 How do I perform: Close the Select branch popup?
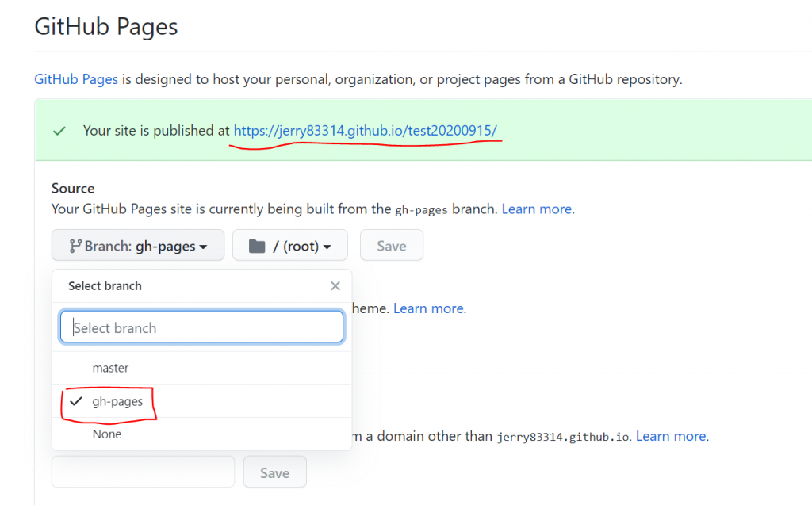point(335,285)
